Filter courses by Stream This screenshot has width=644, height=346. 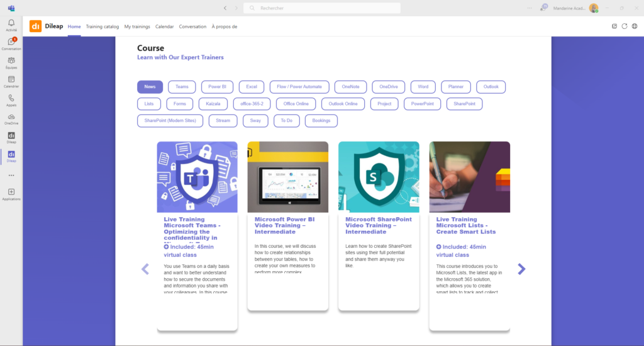(223, 121)
